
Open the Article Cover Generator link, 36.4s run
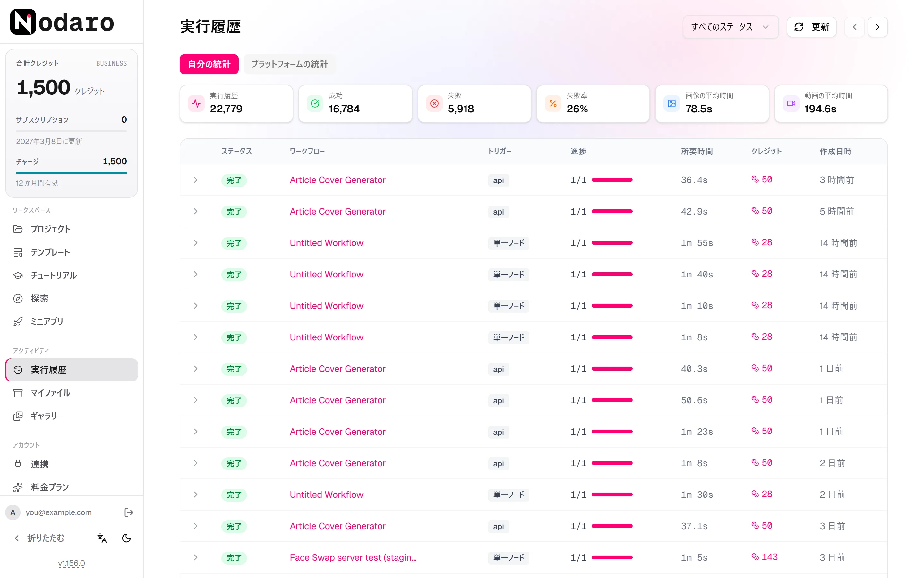(x=338, y=180)
